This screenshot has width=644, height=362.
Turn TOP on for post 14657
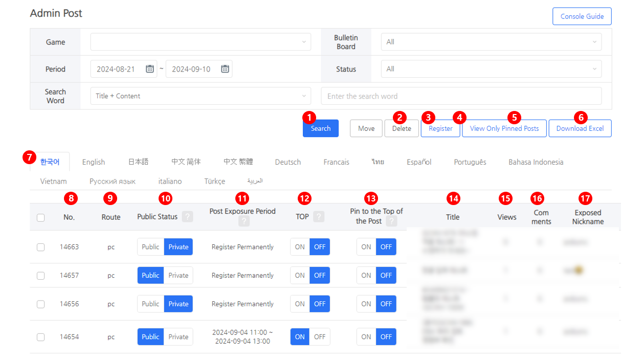coord(300,276)
